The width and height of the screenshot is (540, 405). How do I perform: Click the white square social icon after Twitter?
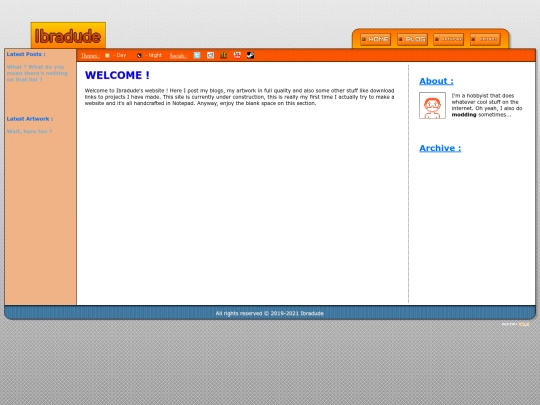210,55
